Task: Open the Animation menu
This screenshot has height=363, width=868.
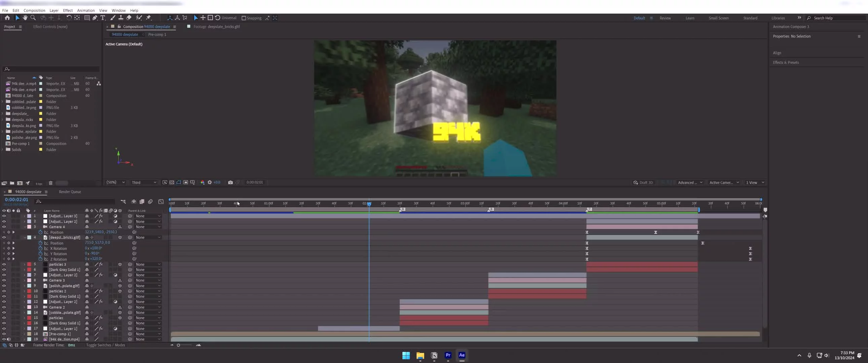Action: tap(85, 10)
